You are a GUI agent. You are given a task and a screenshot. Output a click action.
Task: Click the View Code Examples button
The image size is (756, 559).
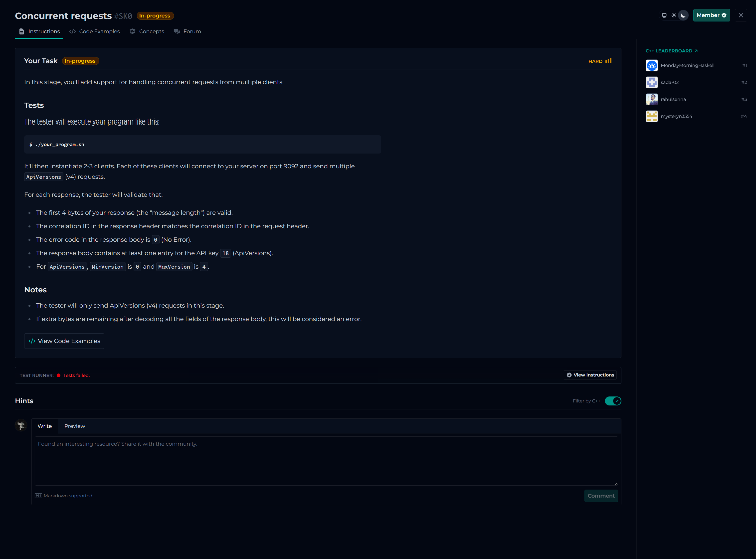[64, 341]
